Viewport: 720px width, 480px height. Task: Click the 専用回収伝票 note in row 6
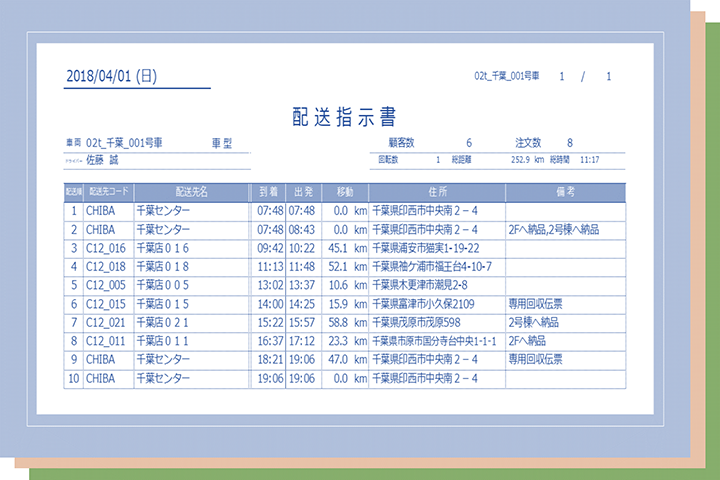pyautogui.click(x=535, y=304)
